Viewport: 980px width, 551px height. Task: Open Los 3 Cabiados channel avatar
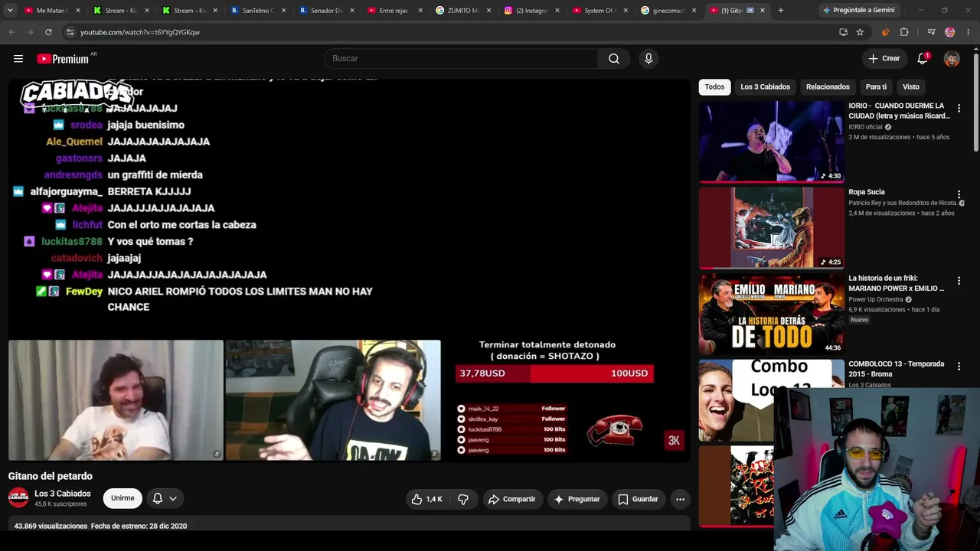click(18, 498)
